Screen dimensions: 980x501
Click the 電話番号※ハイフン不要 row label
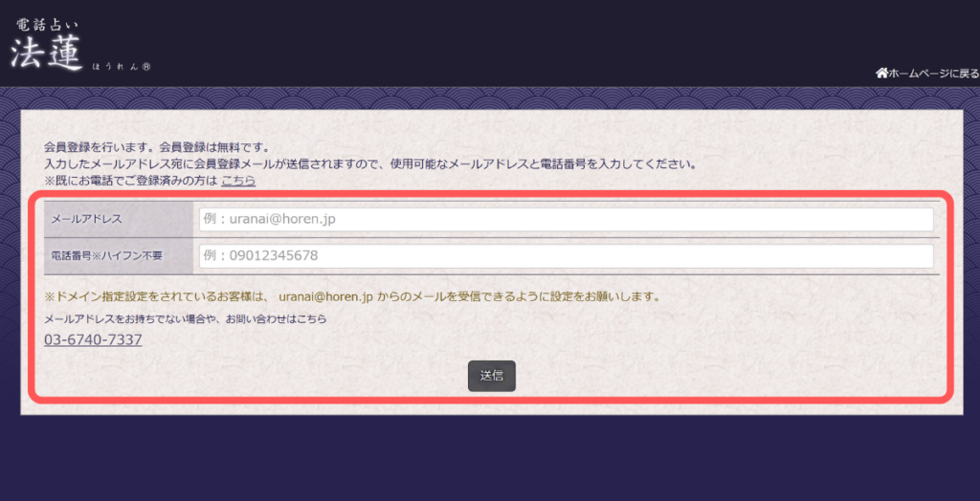(106, 256)
